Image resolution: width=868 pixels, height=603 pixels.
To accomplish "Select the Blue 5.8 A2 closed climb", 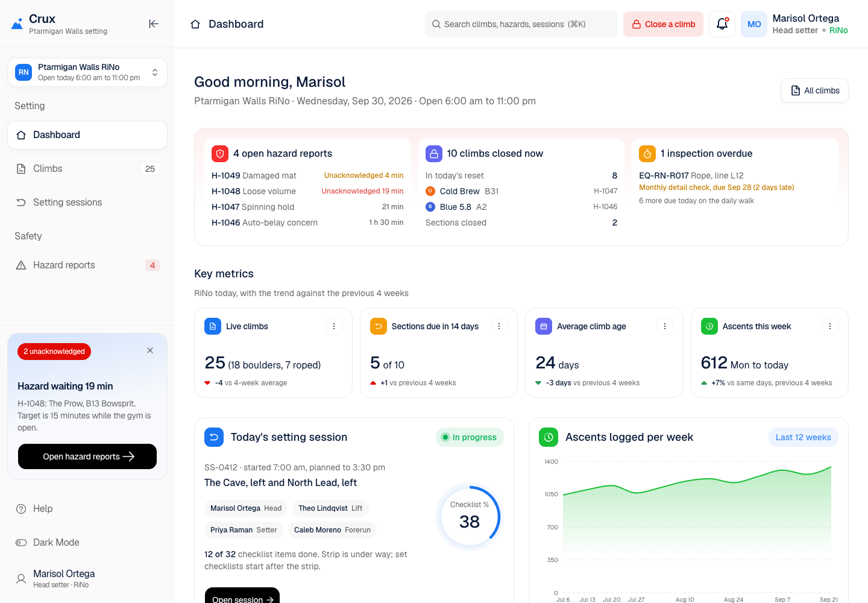I will coord(521,207).
